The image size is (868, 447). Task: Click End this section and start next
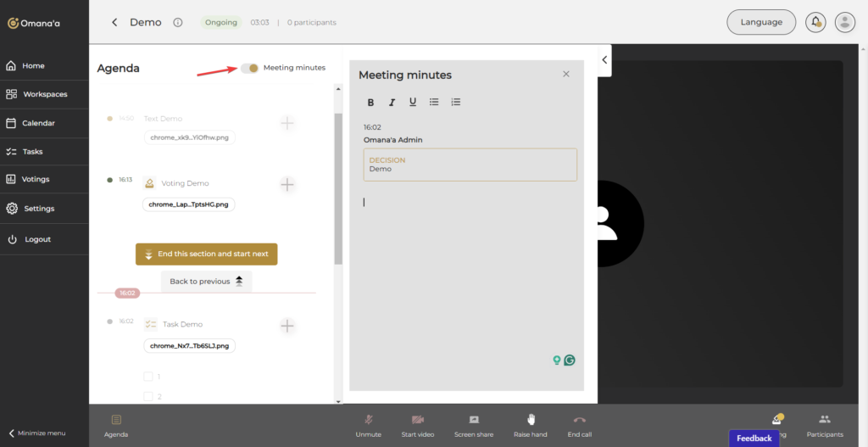[206, 254]
